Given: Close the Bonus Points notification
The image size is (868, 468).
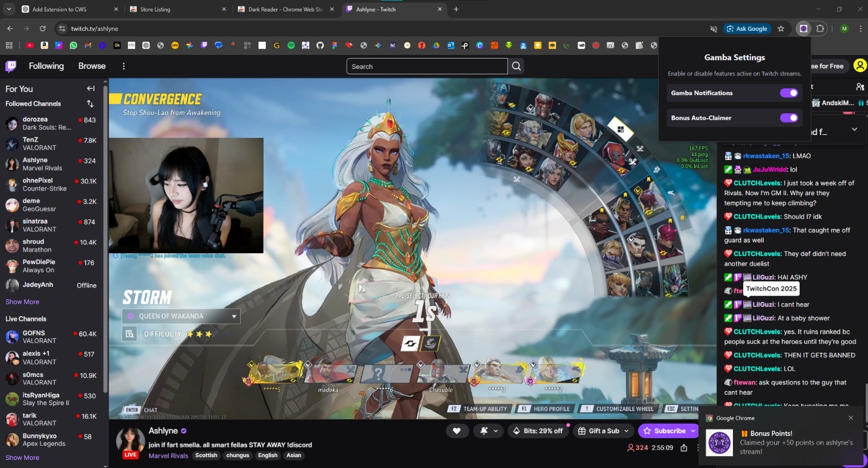Looking at the screenshot, I should pyautogui.click(x=851, y=418).
